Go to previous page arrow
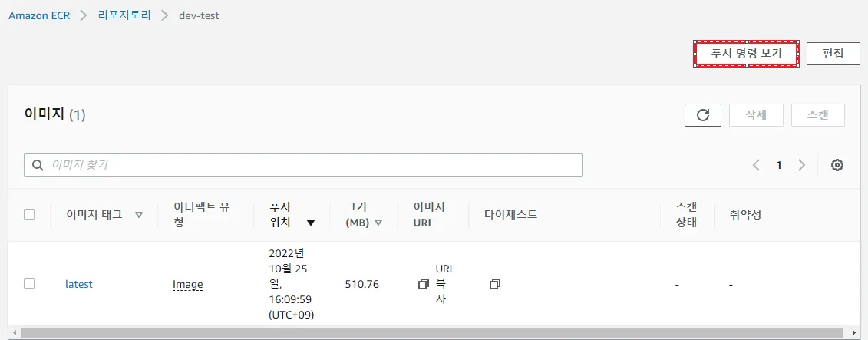Image resolution: width=868 pixels, height=340 pixels. point(756,165)
